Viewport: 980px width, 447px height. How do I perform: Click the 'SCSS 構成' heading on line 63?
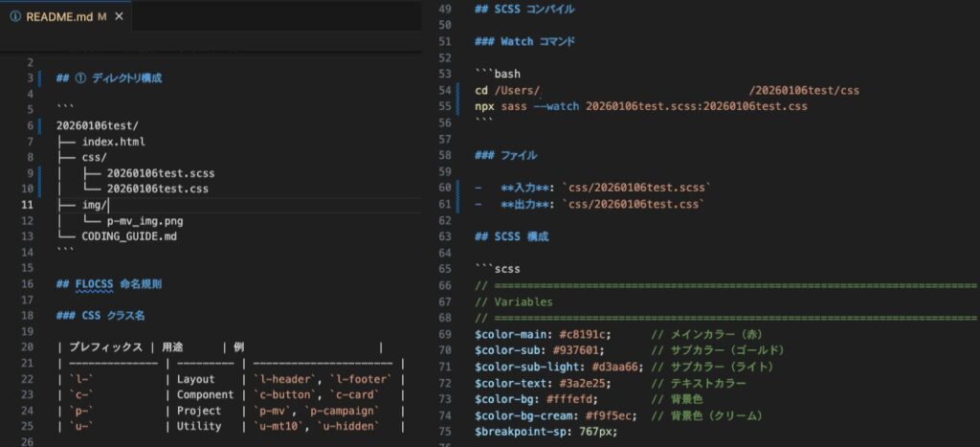coord(512,236)
